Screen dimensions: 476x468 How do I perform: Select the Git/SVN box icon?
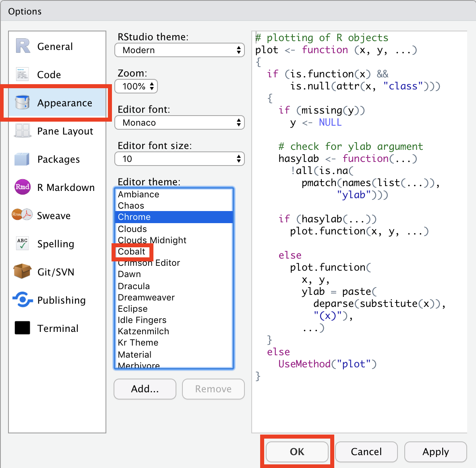(22, 271)
